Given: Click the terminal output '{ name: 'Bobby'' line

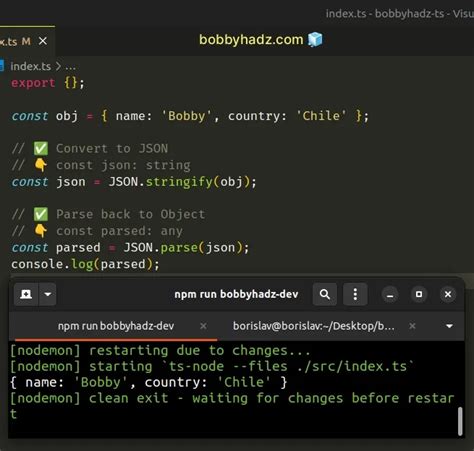Looking at the screenshot, I should pos(149,382).
